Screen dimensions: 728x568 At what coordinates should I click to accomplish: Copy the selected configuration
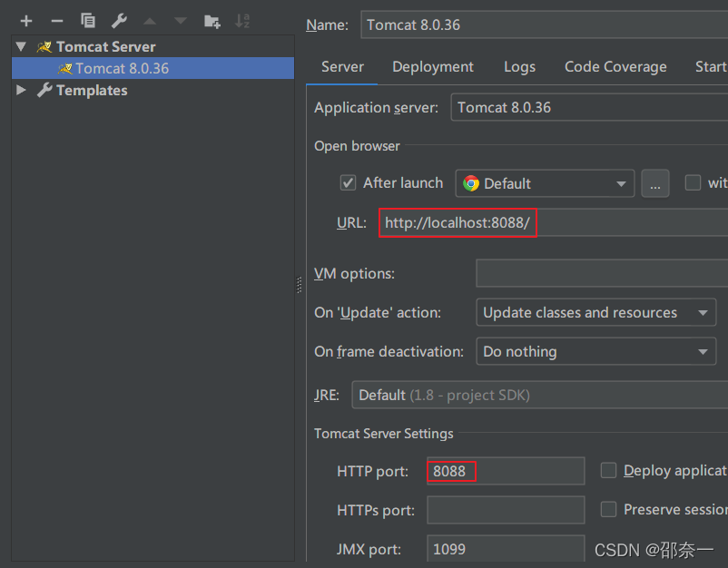coord(88,21)
